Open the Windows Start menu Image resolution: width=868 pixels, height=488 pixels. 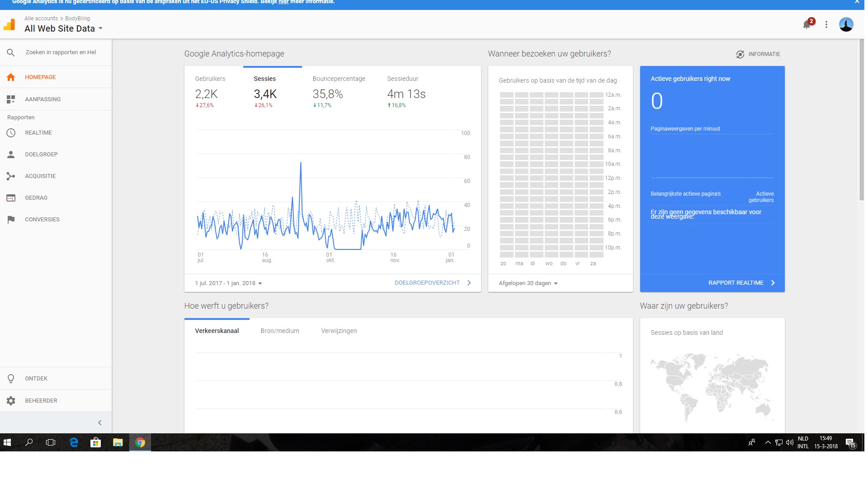(7, 442)
